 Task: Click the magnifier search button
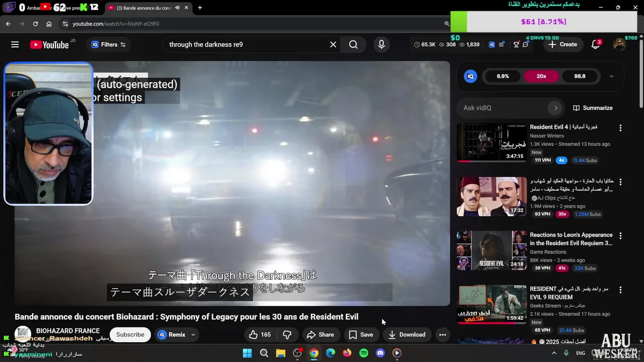click(x=353, y=45)
